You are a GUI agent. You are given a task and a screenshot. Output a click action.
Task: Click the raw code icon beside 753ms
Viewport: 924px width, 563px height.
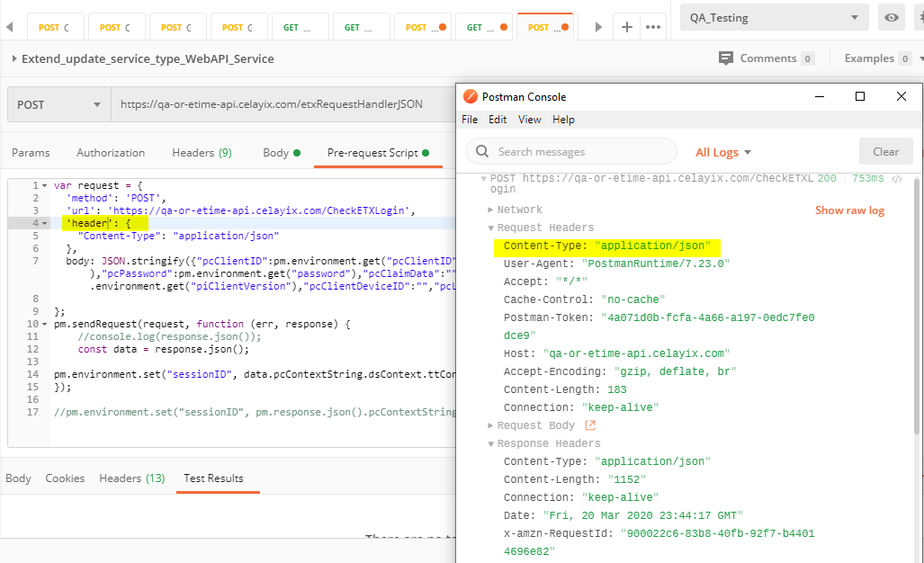(x=897, y=178)
